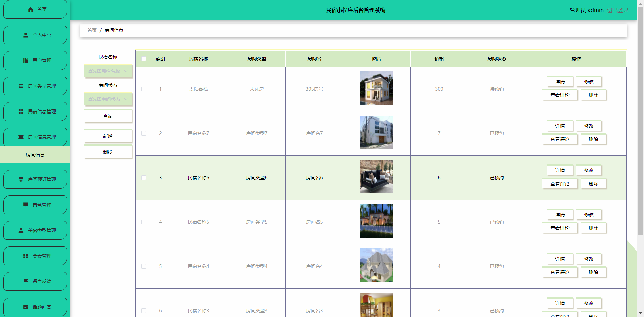This screenshot has height=317, width=644.
Task: Open the 首页 sidebar menu
Action: [x=35, y=9]
